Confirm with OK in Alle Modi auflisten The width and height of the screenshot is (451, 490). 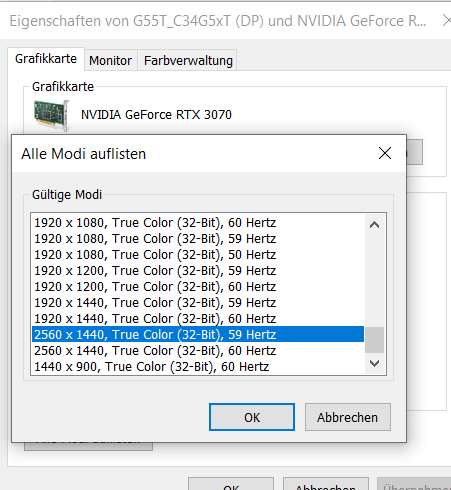(252, 417)
